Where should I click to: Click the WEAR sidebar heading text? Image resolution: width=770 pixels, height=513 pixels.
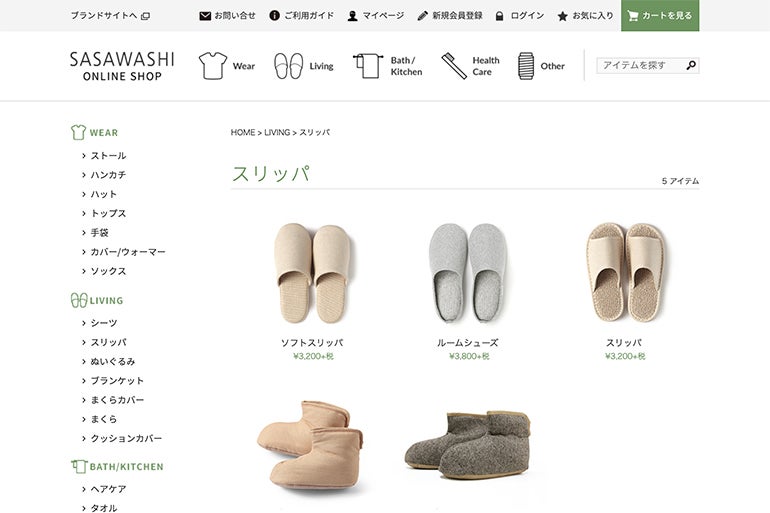[x=104, y=133]
